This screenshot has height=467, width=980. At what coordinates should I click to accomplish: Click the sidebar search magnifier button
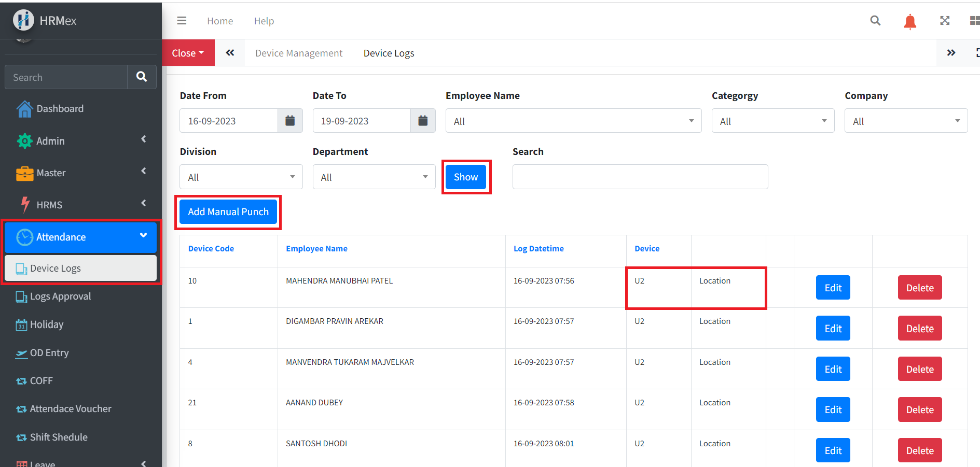(142, 77)
